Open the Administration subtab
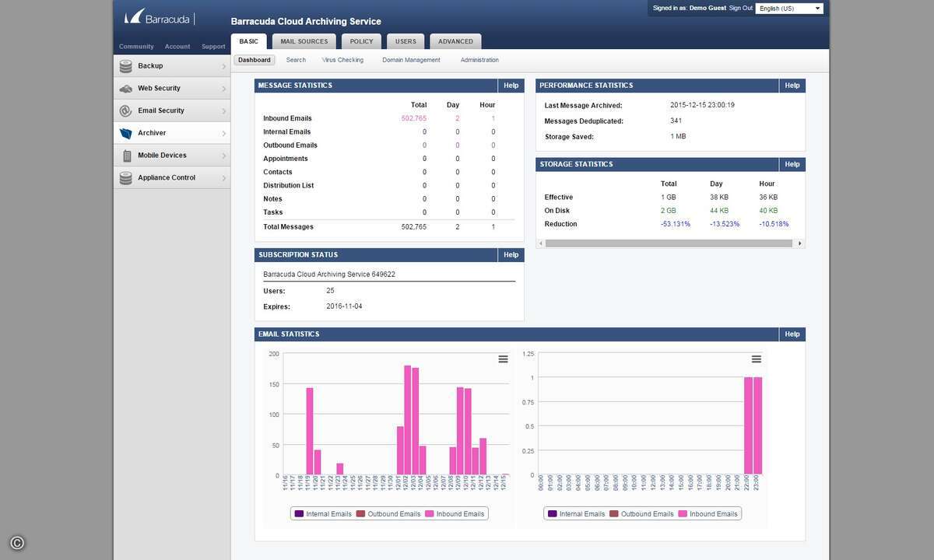934x560 pixels. (479, 60)
